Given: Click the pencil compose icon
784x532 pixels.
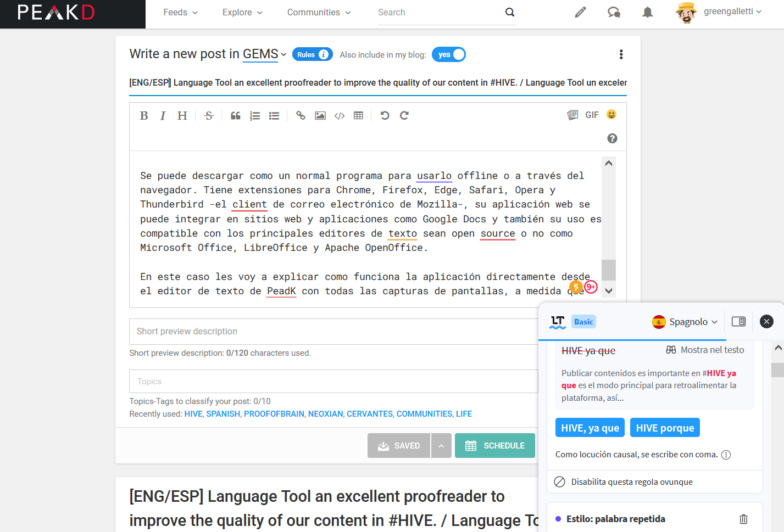Looking at the screenshot, I should [580, 12].
